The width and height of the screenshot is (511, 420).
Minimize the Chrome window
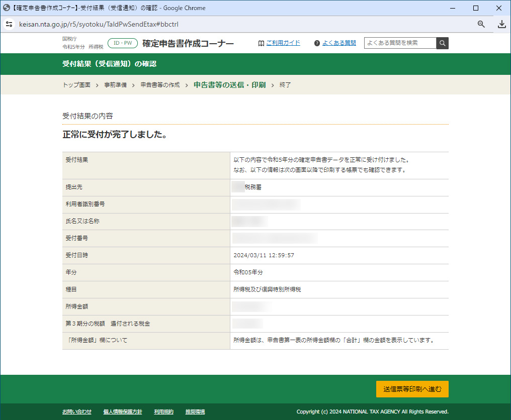click(453, 8)
